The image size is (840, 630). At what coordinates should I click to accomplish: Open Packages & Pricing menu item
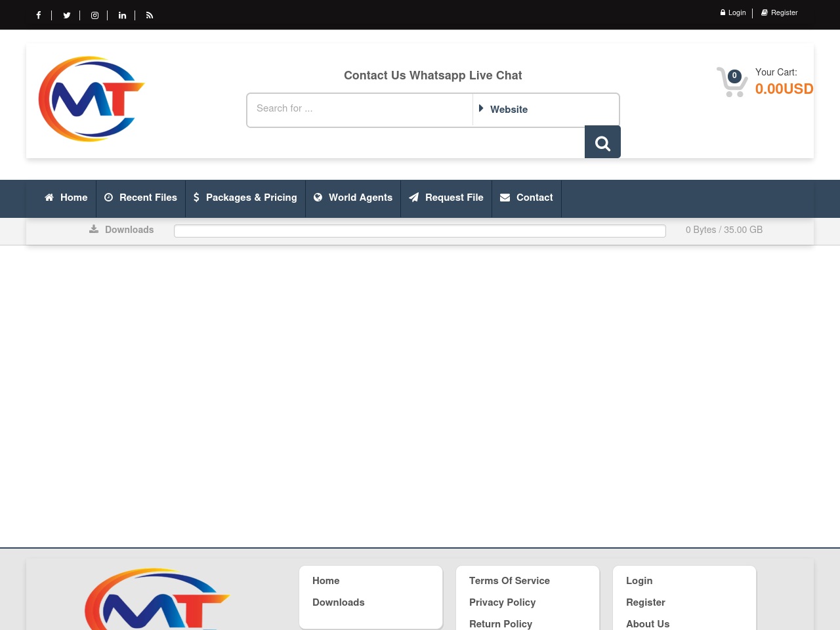pyautogui.click(x=245, y=198)
